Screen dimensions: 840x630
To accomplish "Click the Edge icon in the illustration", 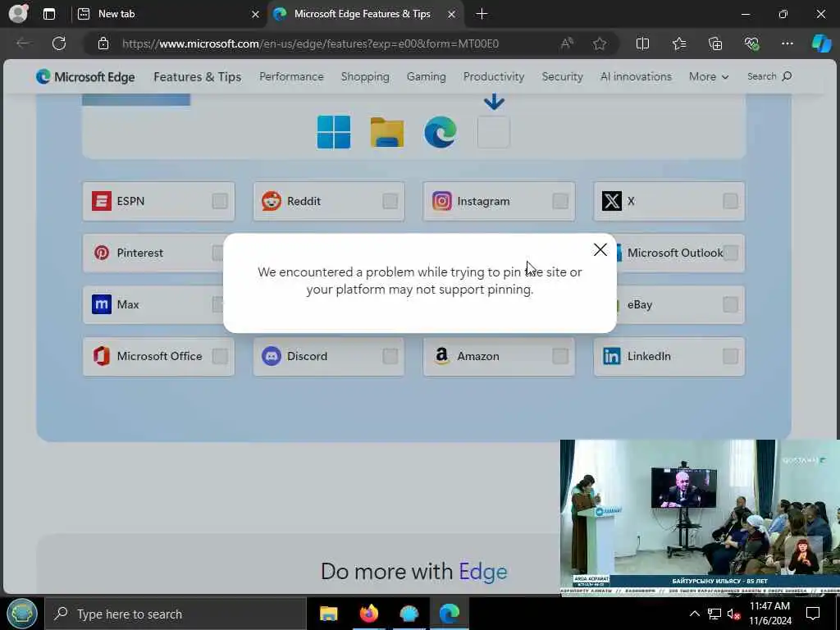I will pyautogui.click(x=441, y=132).
